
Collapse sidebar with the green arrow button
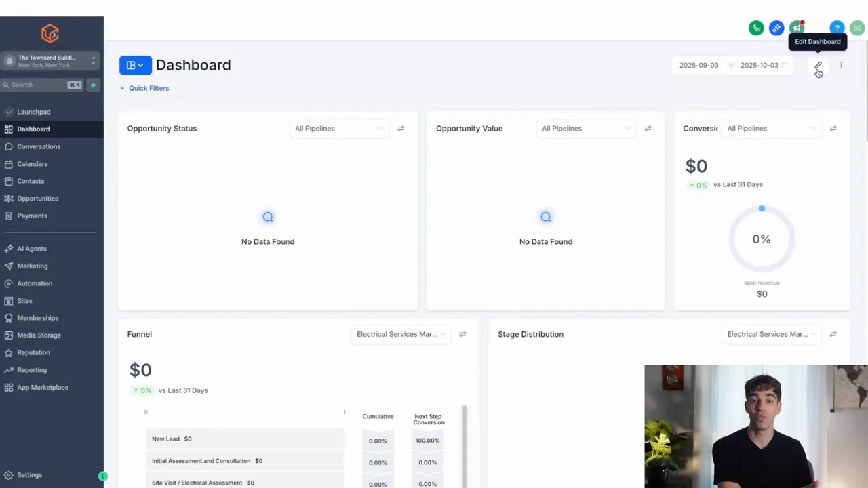(x=102, y=476)
